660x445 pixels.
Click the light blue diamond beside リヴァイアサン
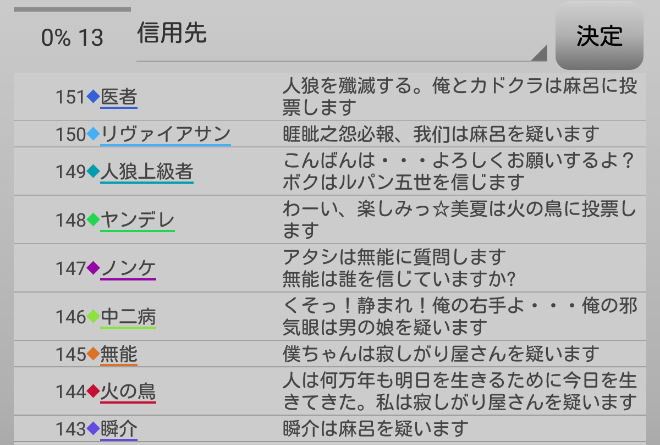93,134
